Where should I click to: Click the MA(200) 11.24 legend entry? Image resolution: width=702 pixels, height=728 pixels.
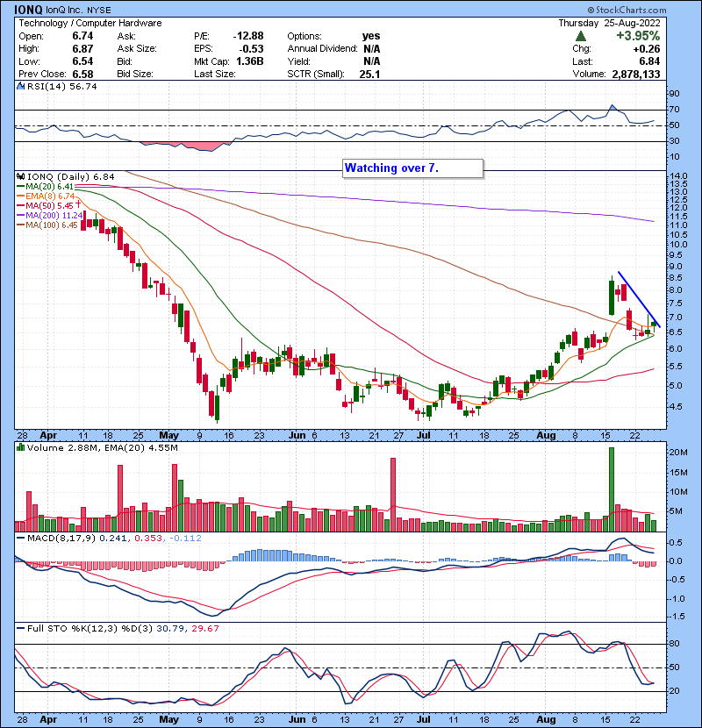pyautogui.click(x=50, y=216)
